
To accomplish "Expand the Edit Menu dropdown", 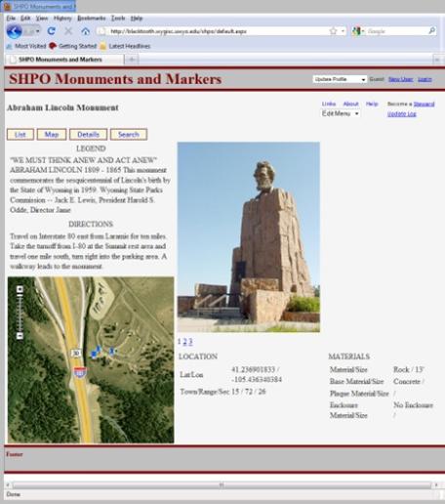I will click(341, 113).
